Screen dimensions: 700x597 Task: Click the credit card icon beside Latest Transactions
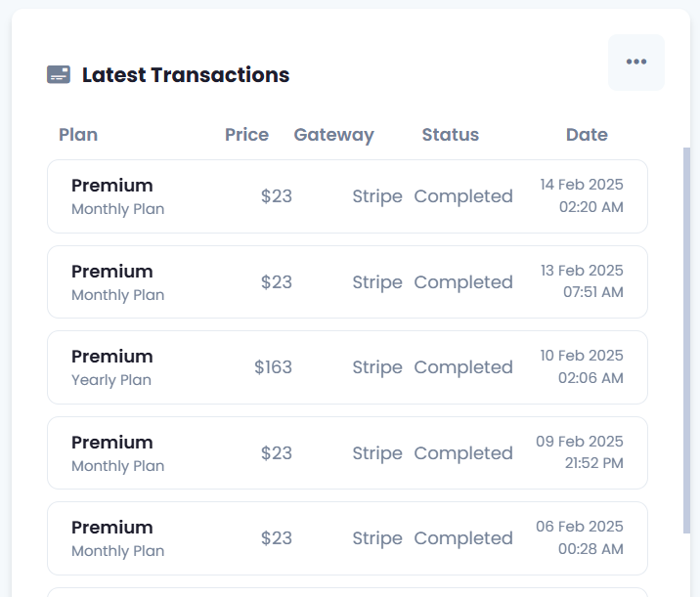[59, 74]
